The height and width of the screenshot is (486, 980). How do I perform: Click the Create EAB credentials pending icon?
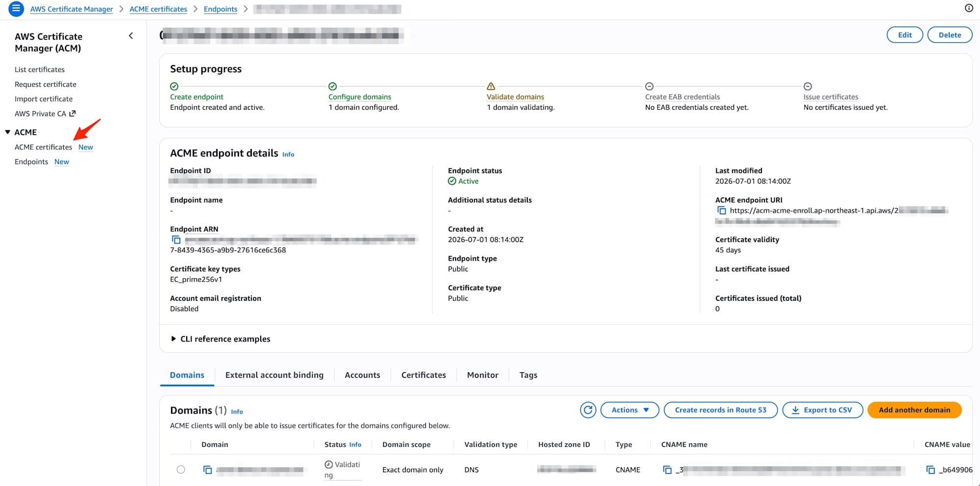coord(649,86)
